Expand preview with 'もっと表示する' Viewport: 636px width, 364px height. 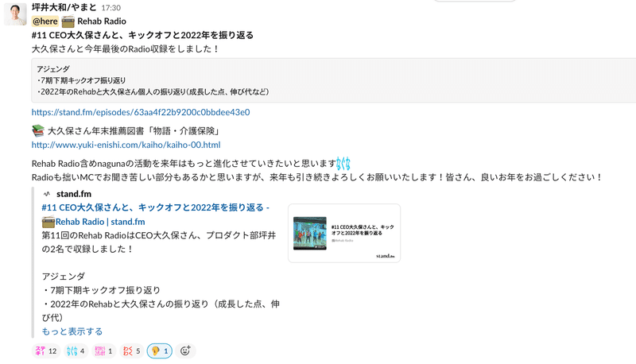pyautogui.click(x=72, y=331)
